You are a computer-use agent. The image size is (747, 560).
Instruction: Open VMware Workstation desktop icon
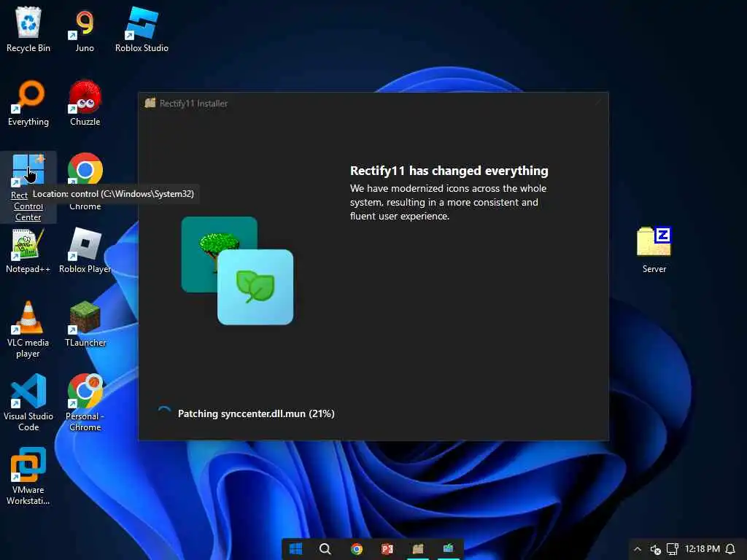[x=28, y=476]
